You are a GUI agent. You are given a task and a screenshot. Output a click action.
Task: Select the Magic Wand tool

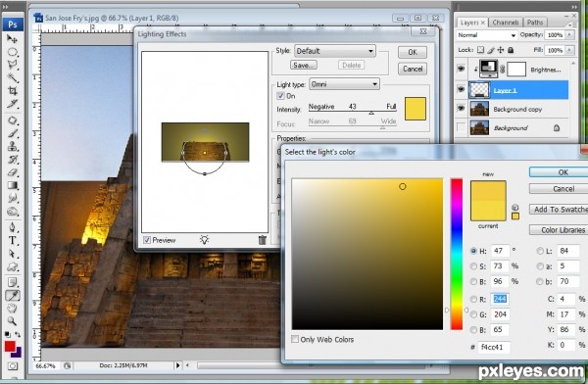click(x=13, y=77)
